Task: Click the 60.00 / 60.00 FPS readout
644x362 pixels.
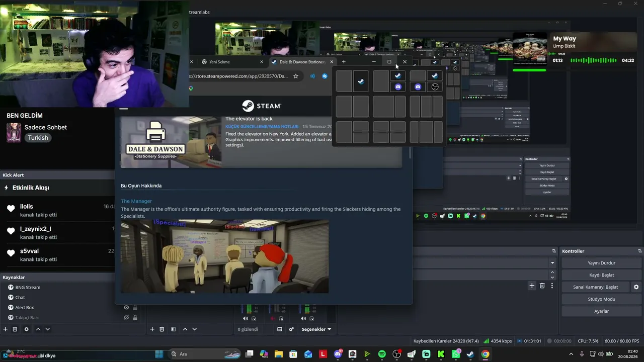Action: click(x=622, y=341)
